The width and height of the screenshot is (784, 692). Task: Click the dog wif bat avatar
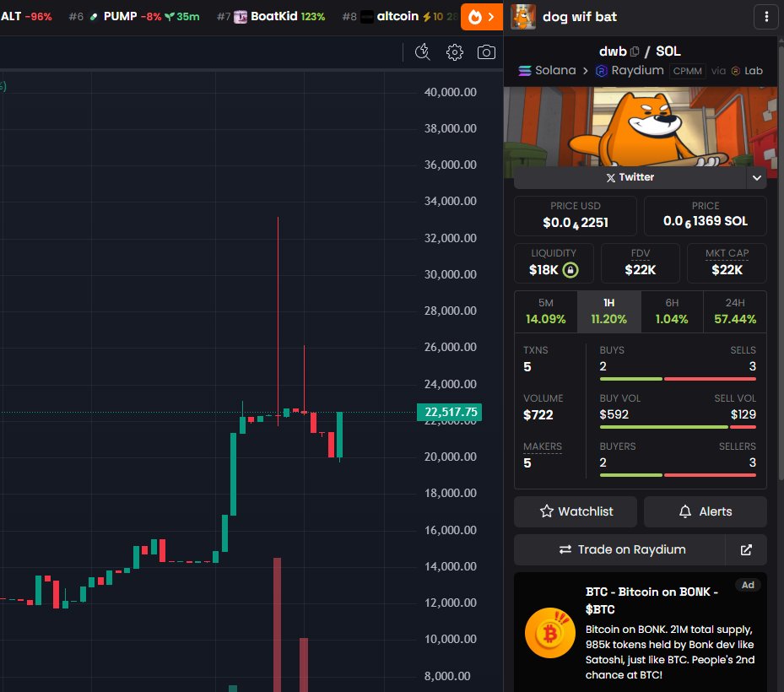[x=523, y=17]
